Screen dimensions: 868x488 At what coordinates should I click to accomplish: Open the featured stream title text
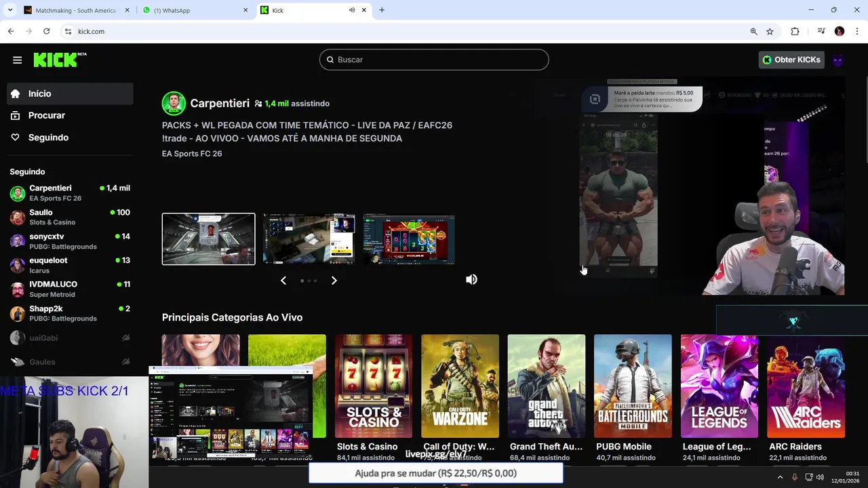click(307, 131)
